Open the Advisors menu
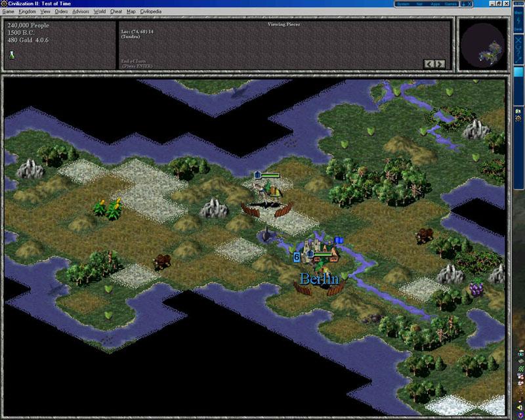The height and width of the screenshot is (420, 525). pyautogui.click(x=81, y=11)
